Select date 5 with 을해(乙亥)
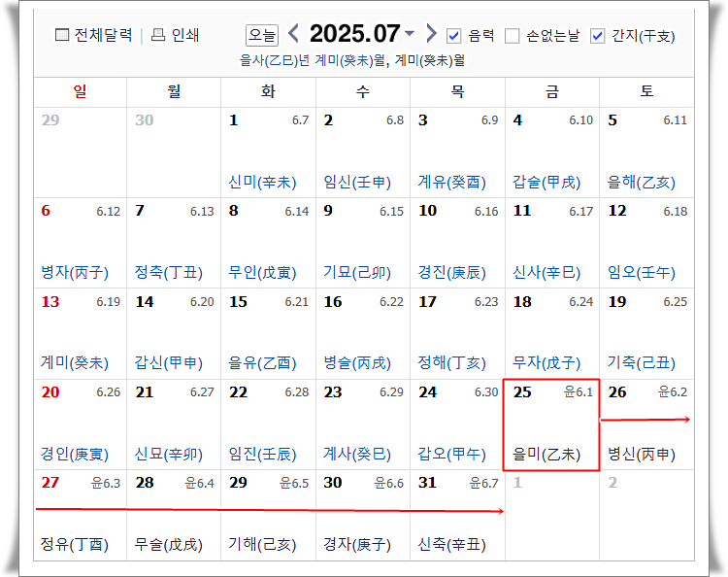This screenshot has width=728, height=577. click(646, 153)
